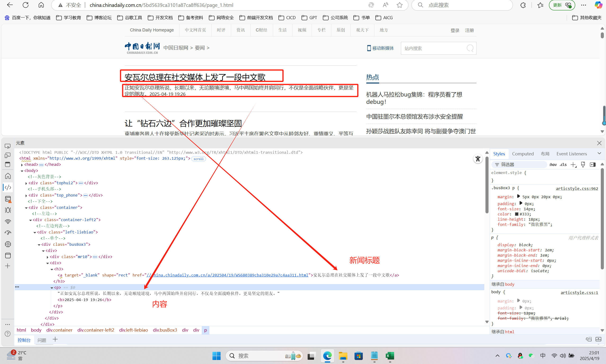Viewport: 606px width, 364px height.
Task: Open the Performance gauge tool
Action: click(x=8, y=233)
